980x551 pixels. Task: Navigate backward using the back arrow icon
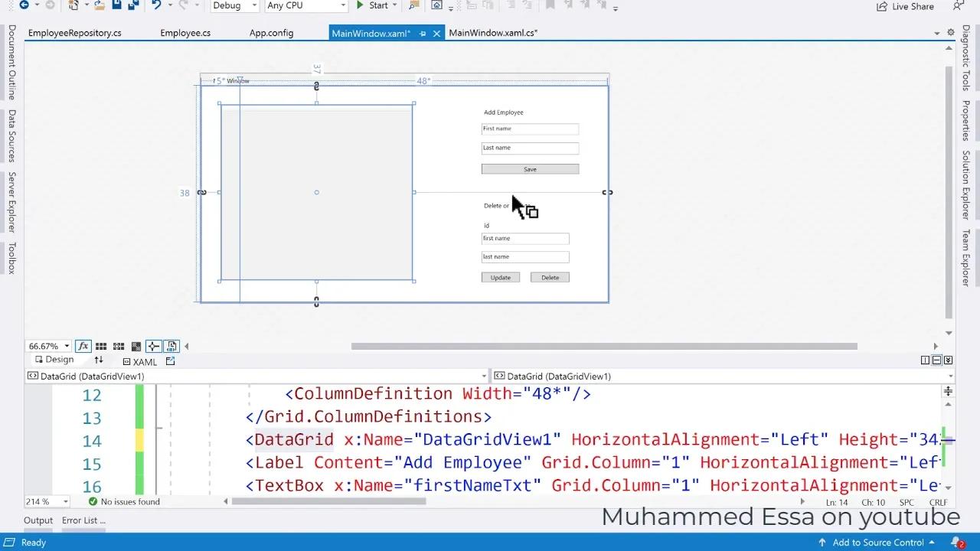tap(25, 6)
